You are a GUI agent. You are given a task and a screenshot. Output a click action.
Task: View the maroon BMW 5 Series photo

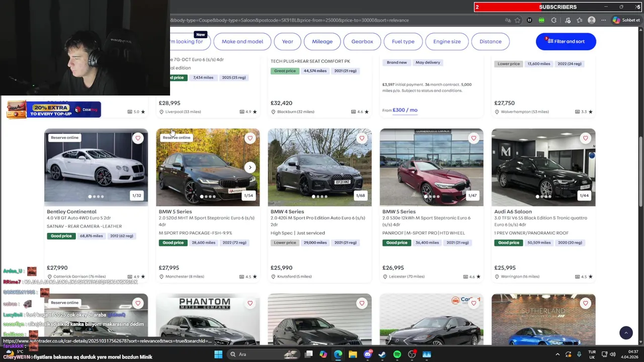pyautogui.click(x=432, y=167)
